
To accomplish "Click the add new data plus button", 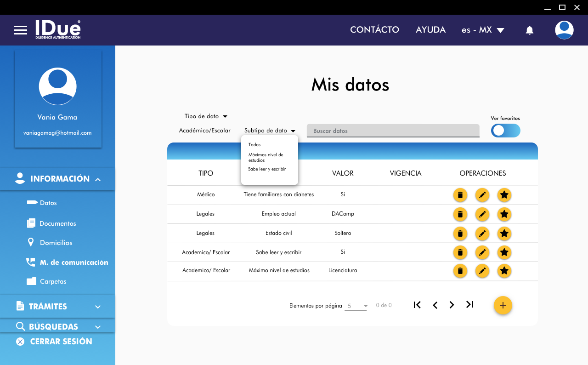I will (503, 305).
